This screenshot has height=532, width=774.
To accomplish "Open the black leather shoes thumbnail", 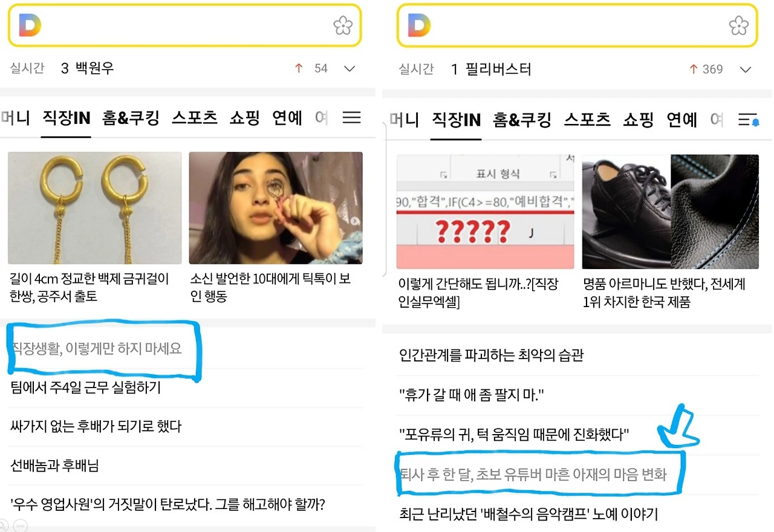I will point(670,212).
